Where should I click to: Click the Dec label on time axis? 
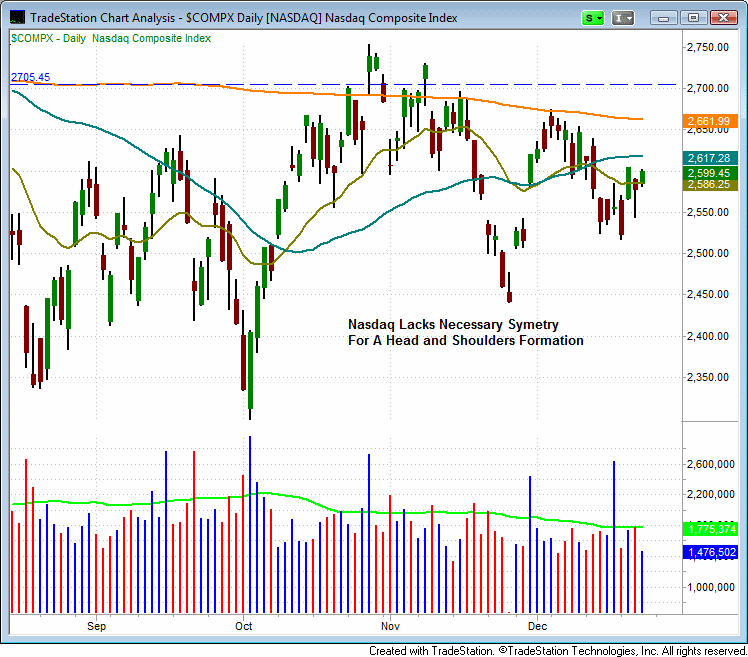click(x=537, y=626)
